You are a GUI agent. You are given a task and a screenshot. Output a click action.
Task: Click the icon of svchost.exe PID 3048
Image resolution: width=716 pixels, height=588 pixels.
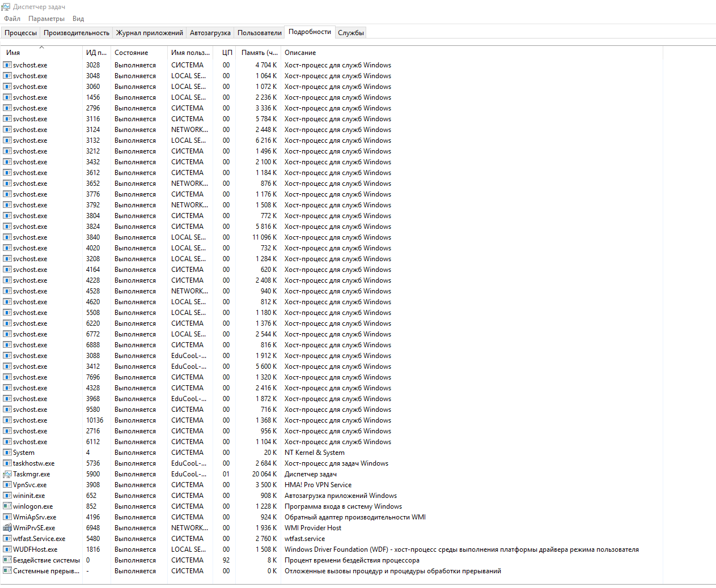pyautogui.click(x=7, y=76)
